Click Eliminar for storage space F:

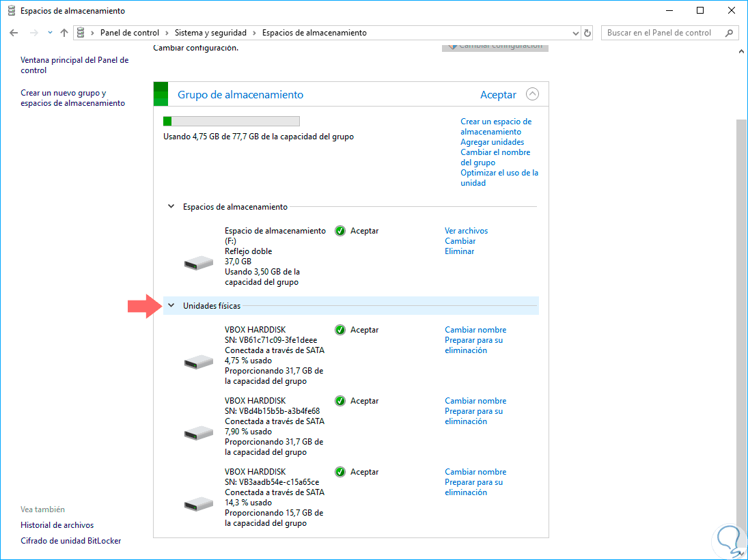point(460,251)
